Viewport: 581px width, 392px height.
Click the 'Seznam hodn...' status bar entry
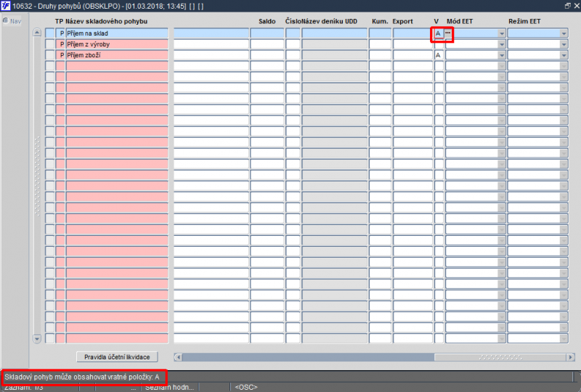click(x=169, y=388)
